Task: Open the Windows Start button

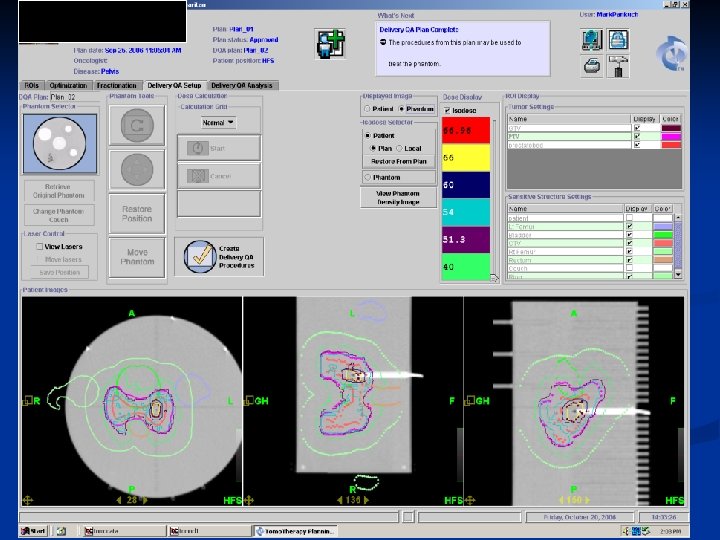Action: pos(34,531)
